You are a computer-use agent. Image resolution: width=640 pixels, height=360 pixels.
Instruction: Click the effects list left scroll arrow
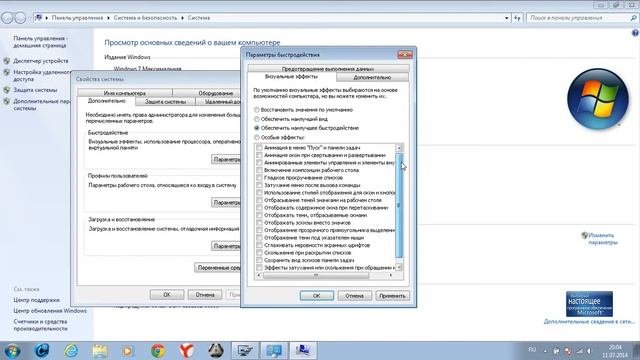click(x=259, y=275)
